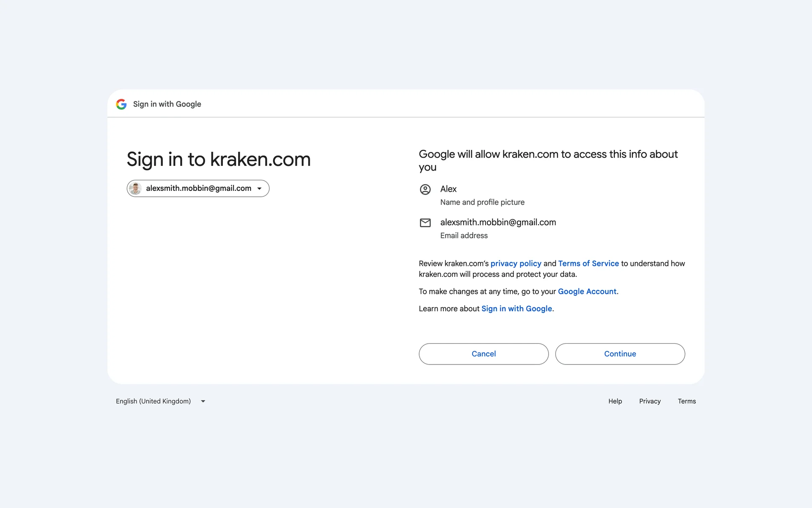Viewport: 812px width, 508px height.
Task: Expand the account chooser dropdown arrow
Action: point(259,188)
